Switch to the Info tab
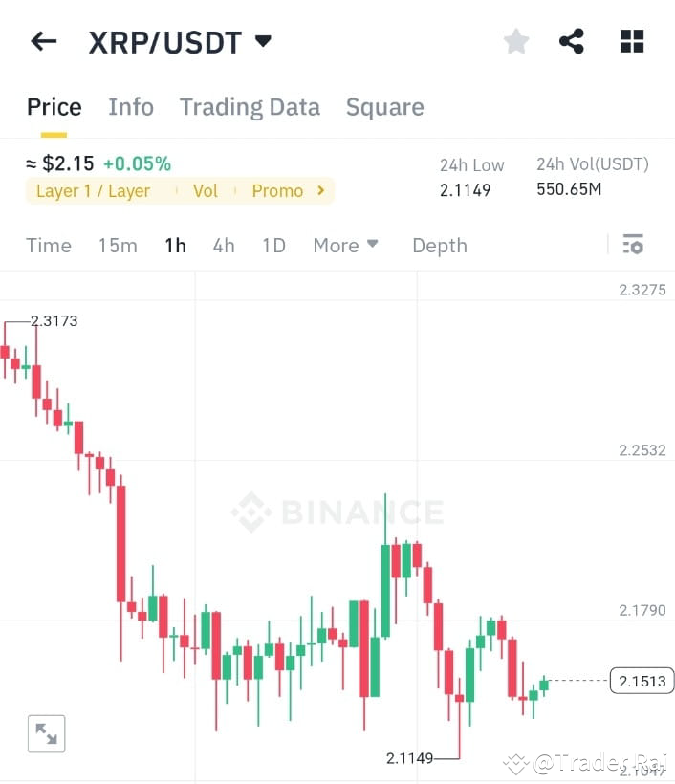This screenshot has width=675, height=784. pyautogui.click(x=131, y=106)
